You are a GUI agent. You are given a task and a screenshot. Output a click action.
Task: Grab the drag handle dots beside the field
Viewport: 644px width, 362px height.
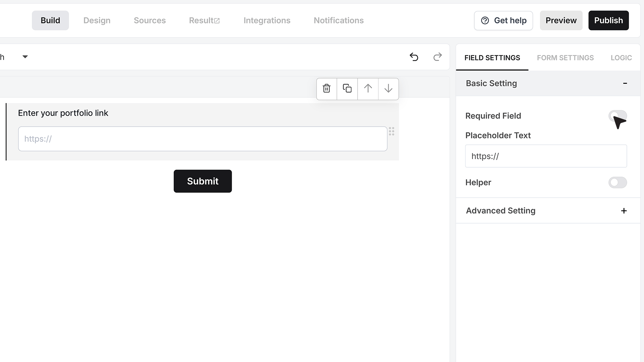tap(391, 131)
